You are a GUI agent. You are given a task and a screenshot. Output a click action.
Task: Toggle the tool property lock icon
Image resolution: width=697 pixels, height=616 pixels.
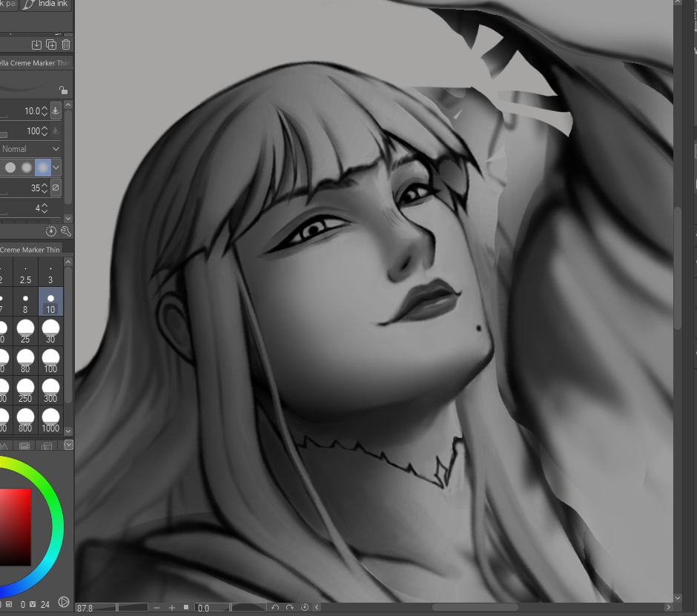63,90
